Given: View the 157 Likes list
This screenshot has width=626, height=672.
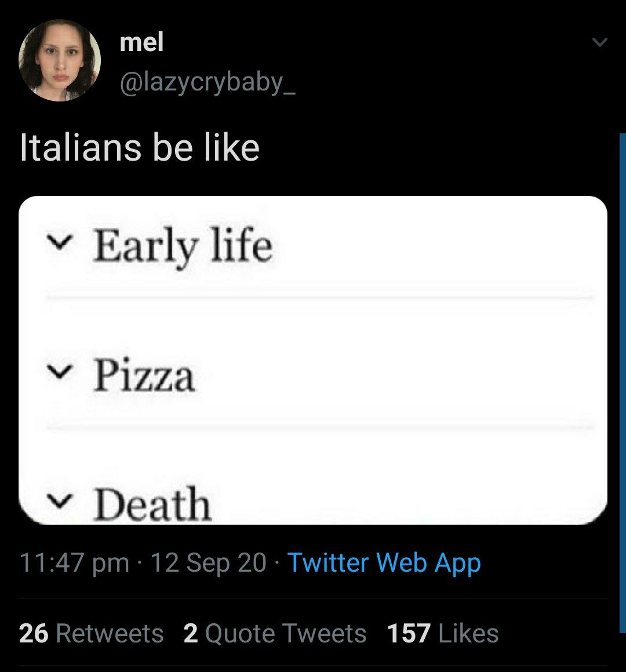Looking at the screenshot, I should [443, 633].
